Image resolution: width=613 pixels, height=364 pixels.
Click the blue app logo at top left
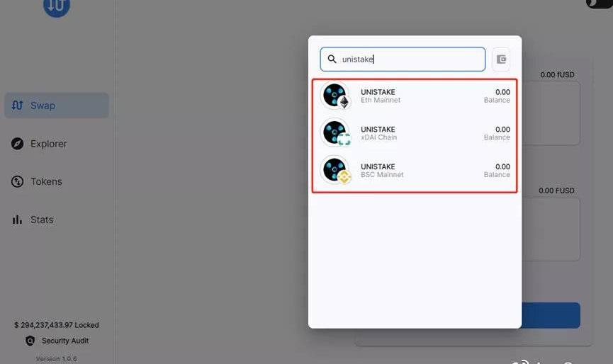tap(57, 7)
